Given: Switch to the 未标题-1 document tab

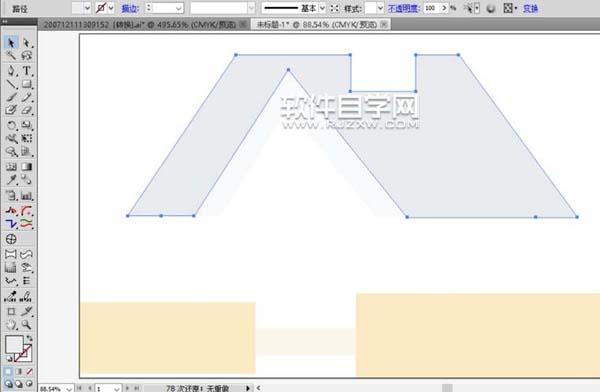Looking at the screenshot, I should click(x=316, y=25).
